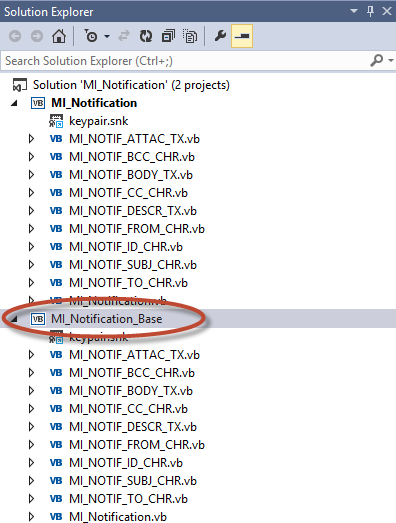This screenshot has height=523, width=396.
Task: Click VB project icon of MI_Notification
Action: pos(38,103)
